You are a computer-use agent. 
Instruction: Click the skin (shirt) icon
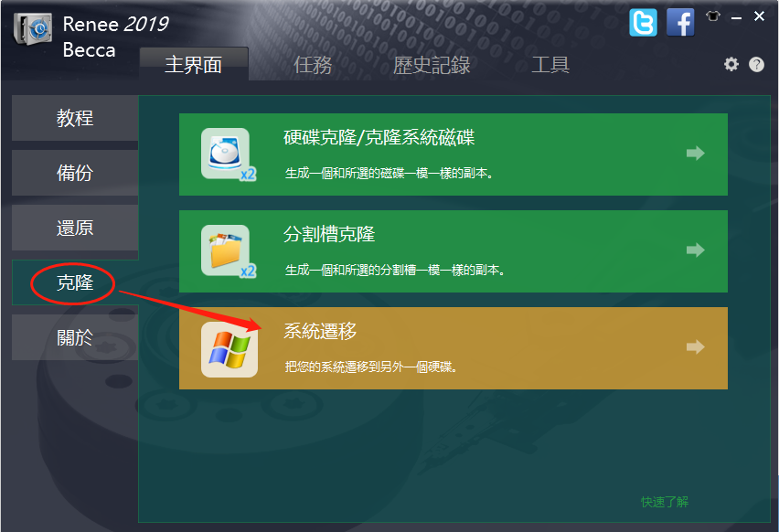pyautogui.click(x=713, y=16)
